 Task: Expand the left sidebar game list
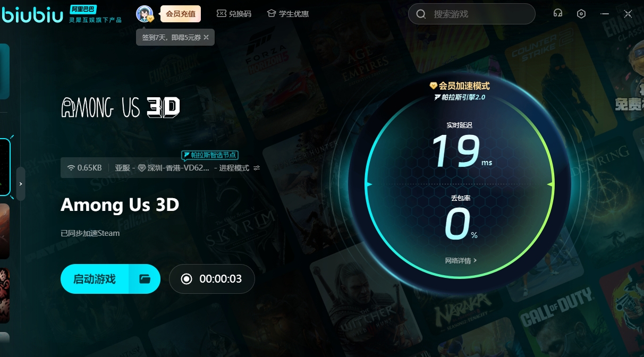pyautogui.click(x=21, y=184)
